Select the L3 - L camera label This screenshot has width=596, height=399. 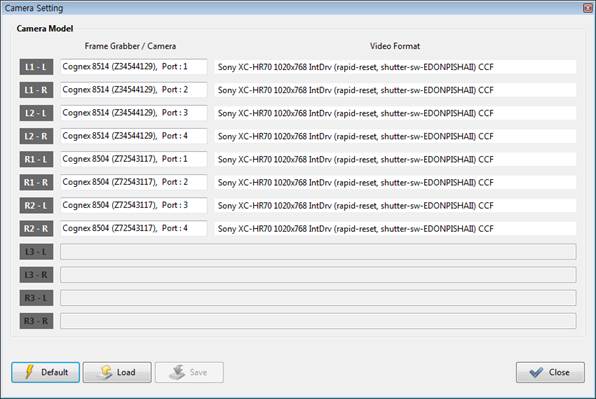pos(36,252)
